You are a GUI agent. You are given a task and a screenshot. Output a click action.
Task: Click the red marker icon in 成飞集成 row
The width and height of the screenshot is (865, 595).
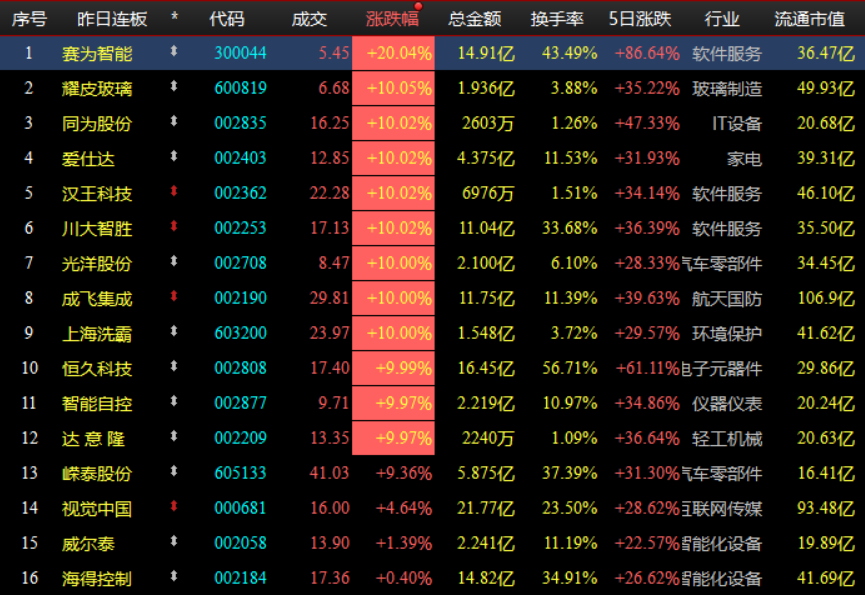pos(174,297)
